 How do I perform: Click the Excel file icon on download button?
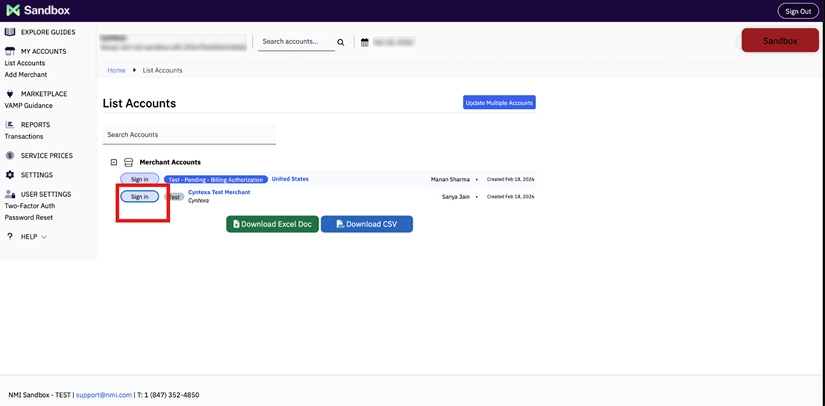(x=236, y=224)
